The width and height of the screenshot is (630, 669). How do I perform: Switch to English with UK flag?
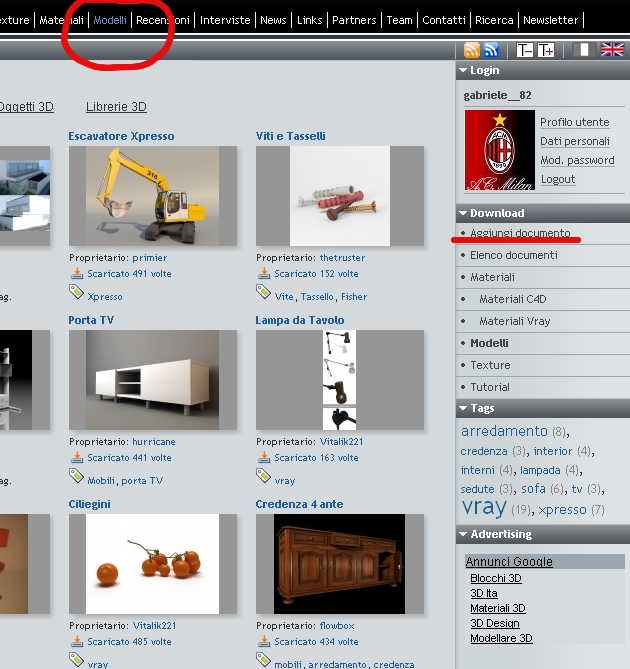pyautogui.click(x=612, y=50)
